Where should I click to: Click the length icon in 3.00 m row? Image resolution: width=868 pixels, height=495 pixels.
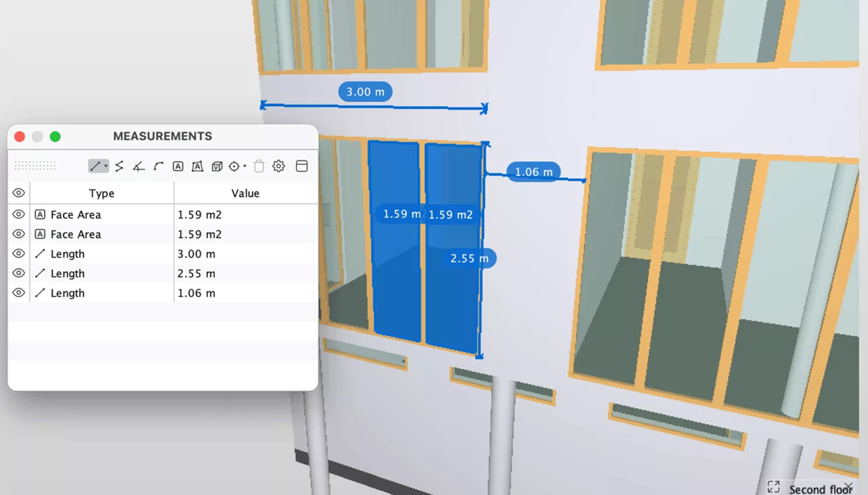click(40, 254)
